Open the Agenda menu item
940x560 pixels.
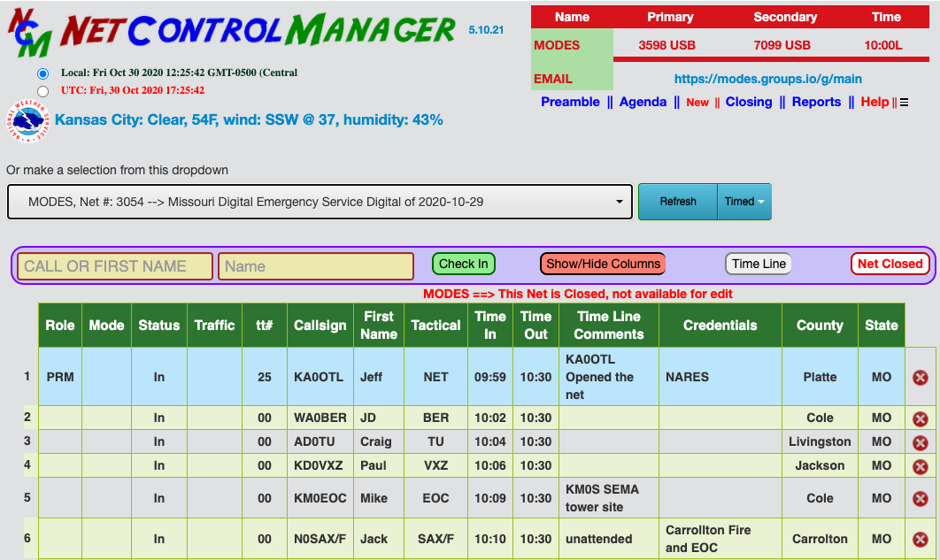[643, 102]
